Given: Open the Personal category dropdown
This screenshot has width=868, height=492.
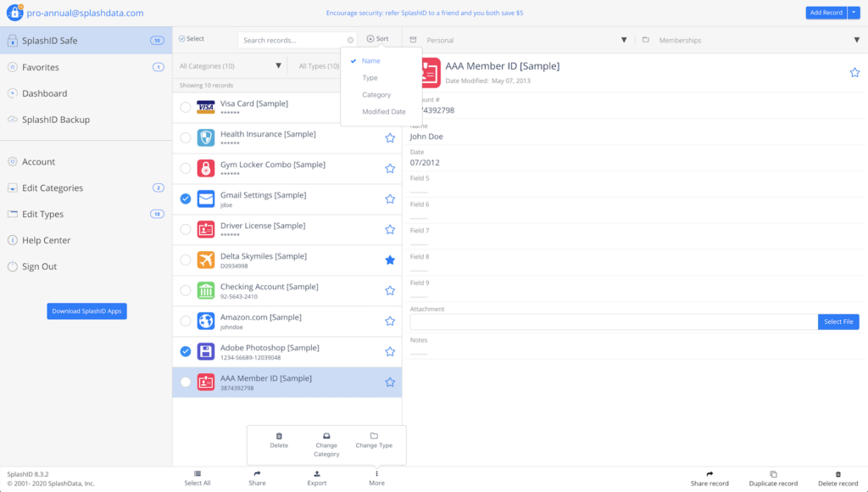Looking at the screenshot, I should (x=624, y=40).
